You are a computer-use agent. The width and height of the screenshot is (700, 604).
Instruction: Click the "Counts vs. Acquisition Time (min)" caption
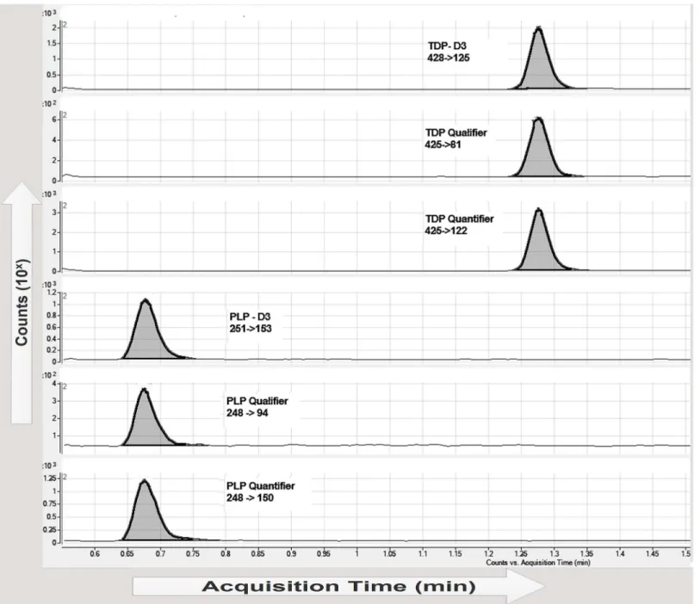[x=538, y=563]
